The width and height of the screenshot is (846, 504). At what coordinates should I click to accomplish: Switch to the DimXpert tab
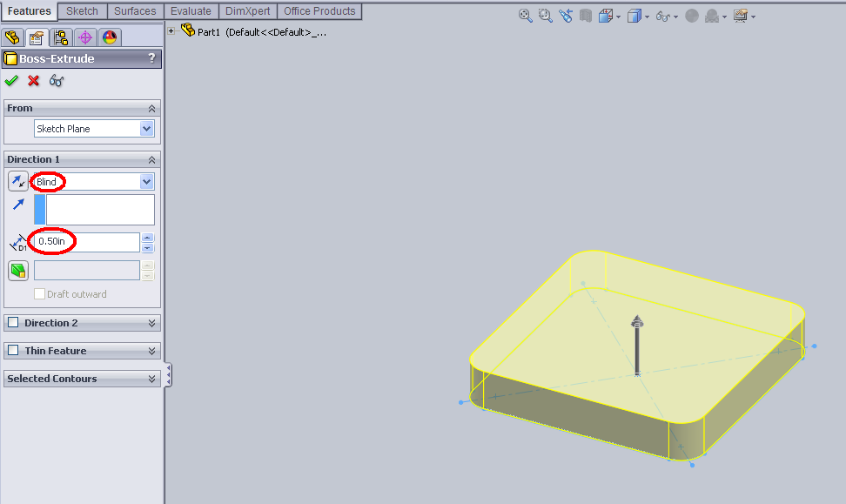248,10
